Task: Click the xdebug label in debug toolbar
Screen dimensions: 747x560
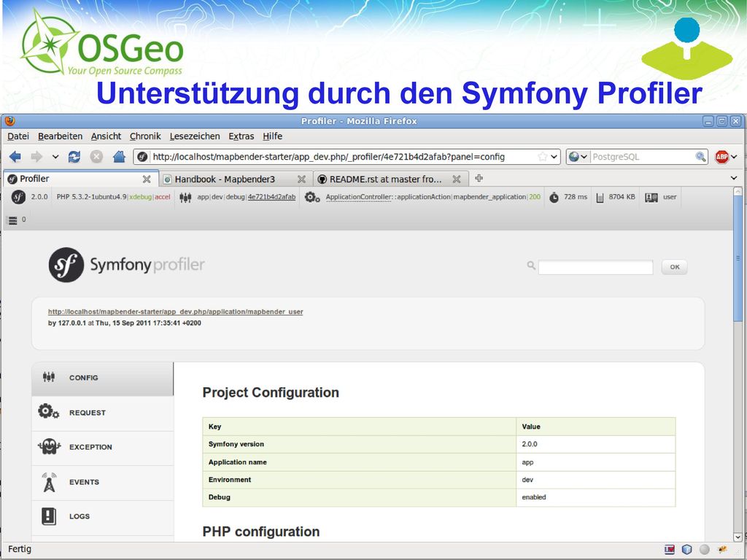Action: click(x=141, y=197)
